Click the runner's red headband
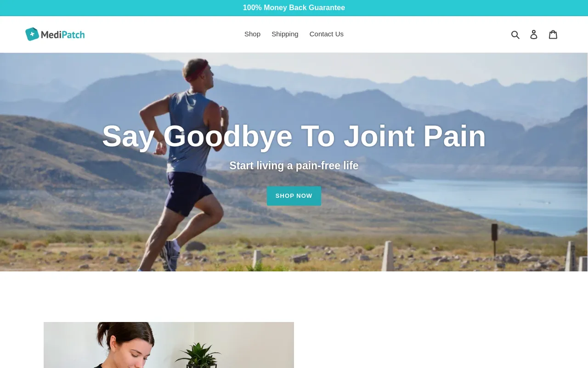The width and height of the screenshot is (588, 368). click(x=198, y=71)
